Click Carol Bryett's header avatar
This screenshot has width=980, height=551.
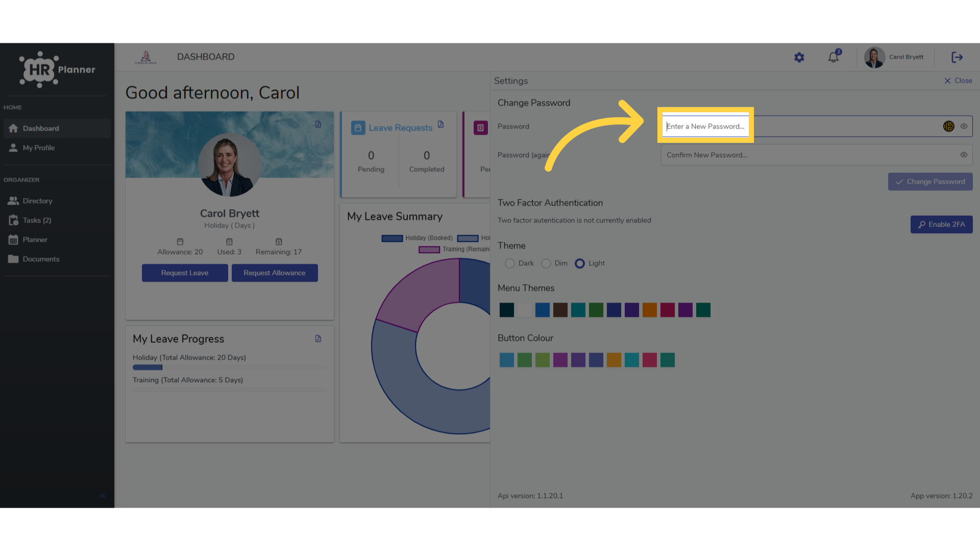874,57
